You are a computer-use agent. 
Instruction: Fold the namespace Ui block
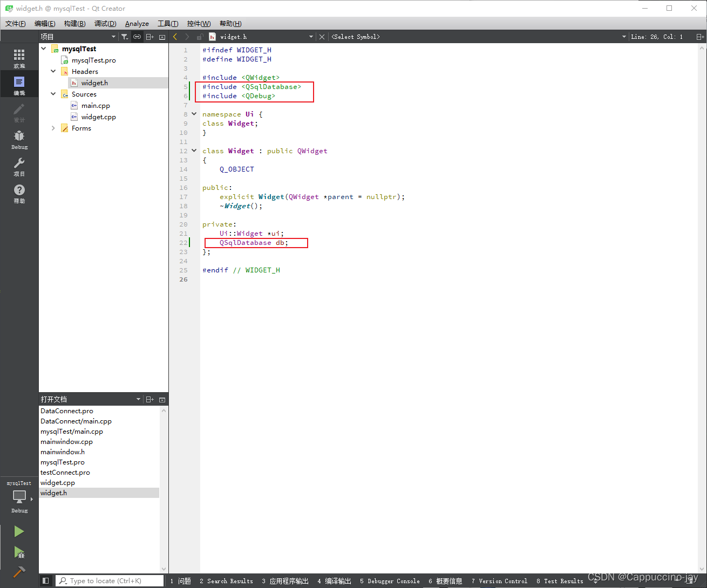194,114
